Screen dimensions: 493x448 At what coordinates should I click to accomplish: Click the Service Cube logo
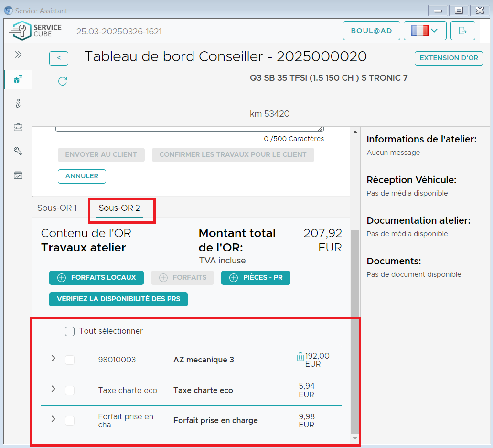(x=35, y=31)
